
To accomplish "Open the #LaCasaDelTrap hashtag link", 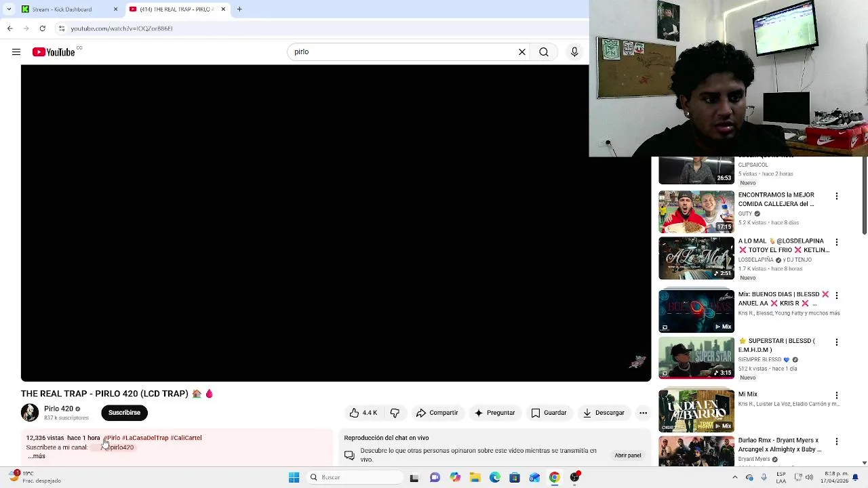I will 145,438.
